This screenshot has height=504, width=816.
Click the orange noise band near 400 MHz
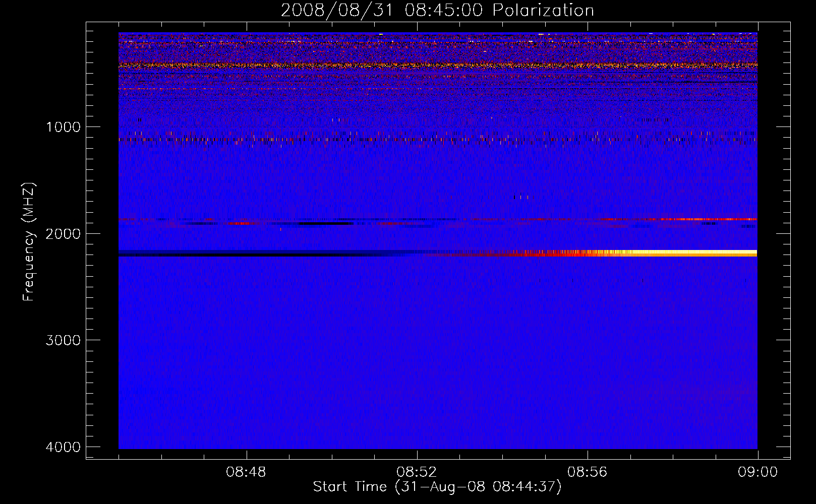[x=438, y=65]
